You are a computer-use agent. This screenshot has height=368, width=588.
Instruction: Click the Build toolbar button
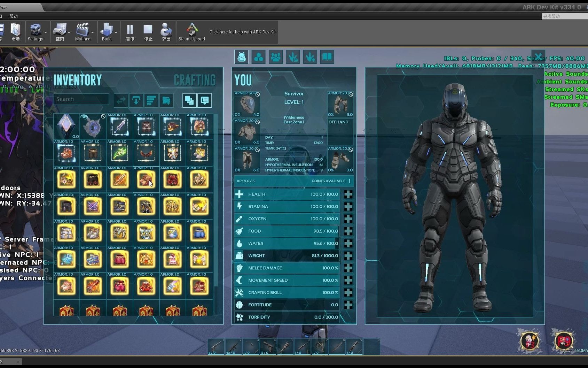[x=107, y=32]
